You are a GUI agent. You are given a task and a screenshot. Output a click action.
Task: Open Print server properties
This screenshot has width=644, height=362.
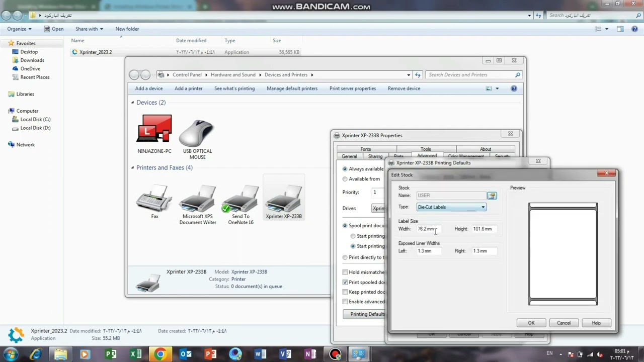(x=353, y=88)
